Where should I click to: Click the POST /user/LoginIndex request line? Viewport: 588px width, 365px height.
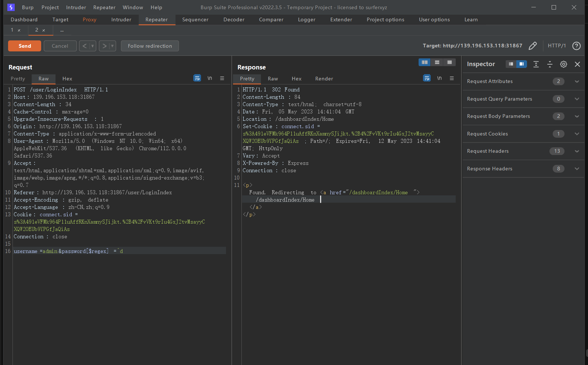pos(61,90)
